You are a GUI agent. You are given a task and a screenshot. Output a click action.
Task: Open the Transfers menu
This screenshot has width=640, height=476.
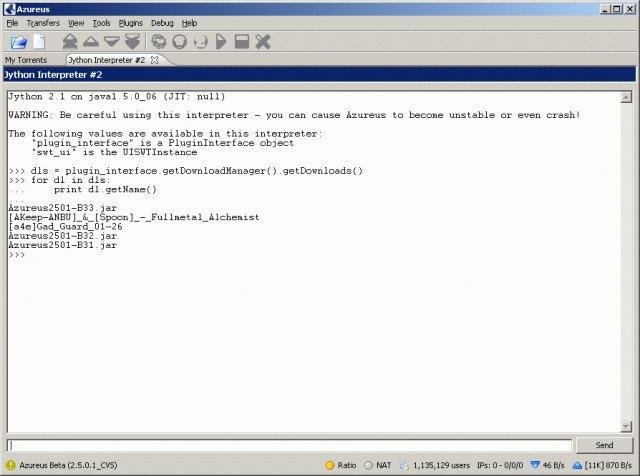coord(43,23)
